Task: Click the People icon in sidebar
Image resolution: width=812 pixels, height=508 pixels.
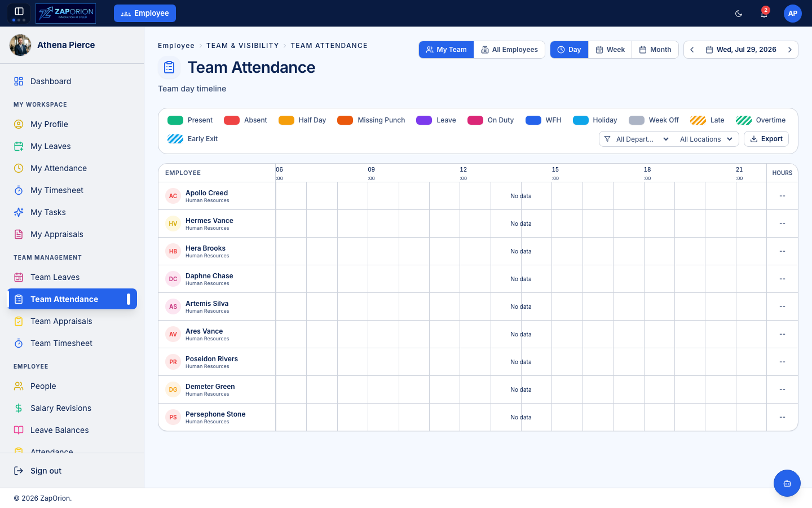Action: pyautogui.click(x=19, y=386)
